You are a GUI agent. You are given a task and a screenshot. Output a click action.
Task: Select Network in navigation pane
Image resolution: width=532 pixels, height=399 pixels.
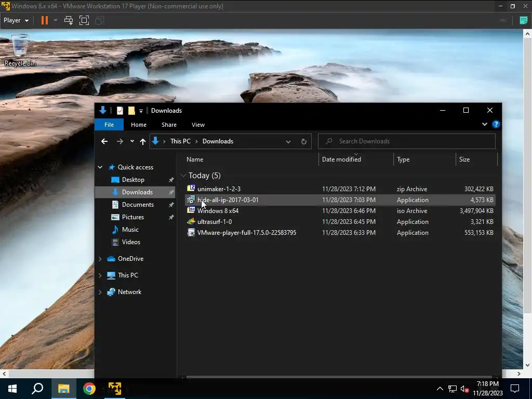coord(129,292)
